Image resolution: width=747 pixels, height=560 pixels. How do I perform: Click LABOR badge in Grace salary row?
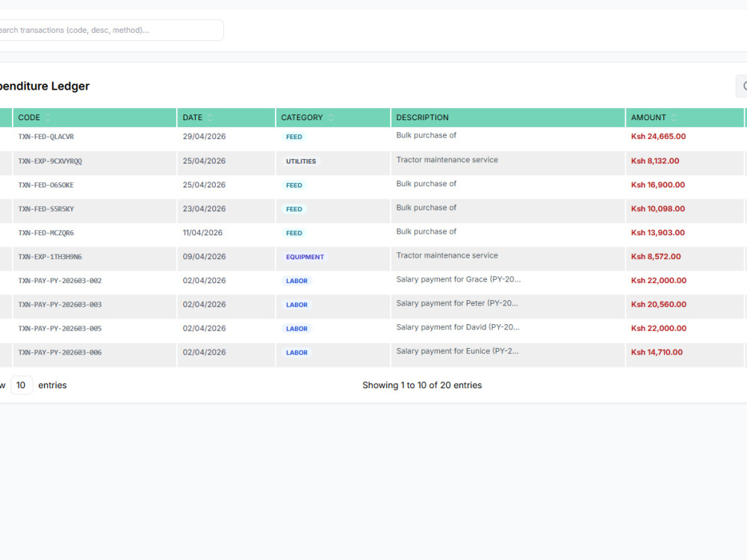[x=297, y=281]
